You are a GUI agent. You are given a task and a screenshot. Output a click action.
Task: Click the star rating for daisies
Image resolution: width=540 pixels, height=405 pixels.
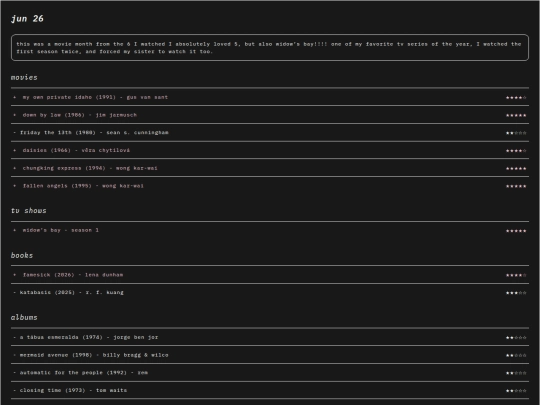[516, 151]
